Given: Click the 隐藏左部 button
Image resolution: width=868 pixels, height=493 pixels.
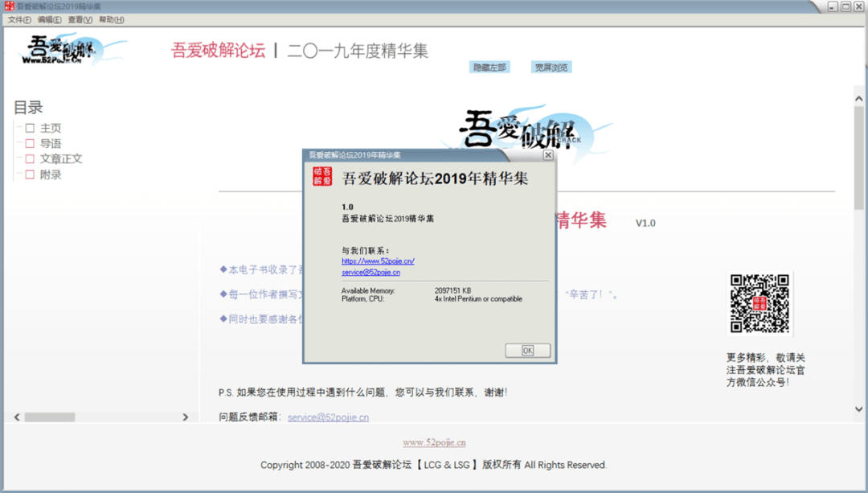Looking at the screenshot, I should (x=489, y=68).
